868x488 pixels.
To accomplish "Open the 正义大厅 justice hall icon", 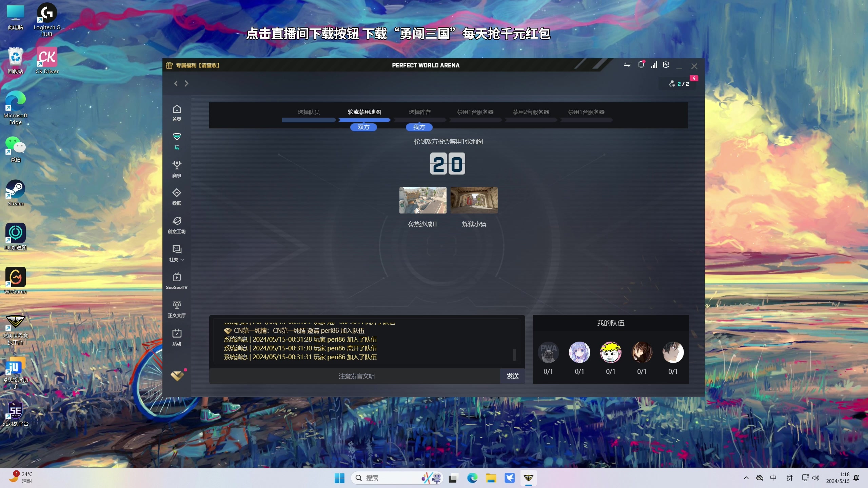I will 177,309.
